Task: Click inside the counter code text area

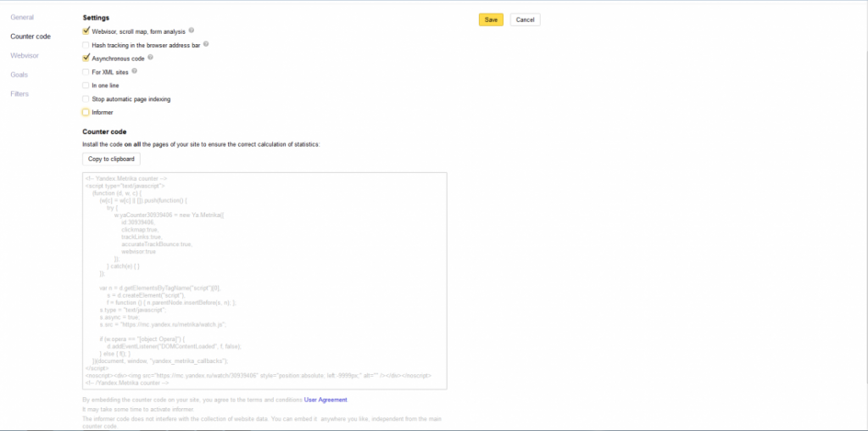Action: 264,281
